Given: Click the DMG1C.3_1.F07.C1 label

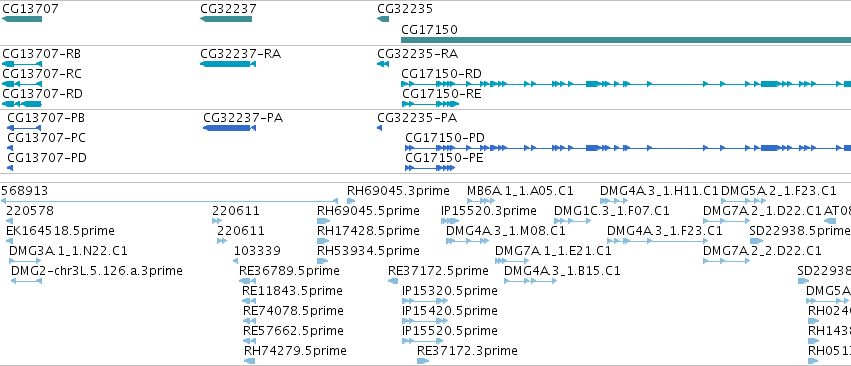Looking at the screenshot, I should point(612,211).
